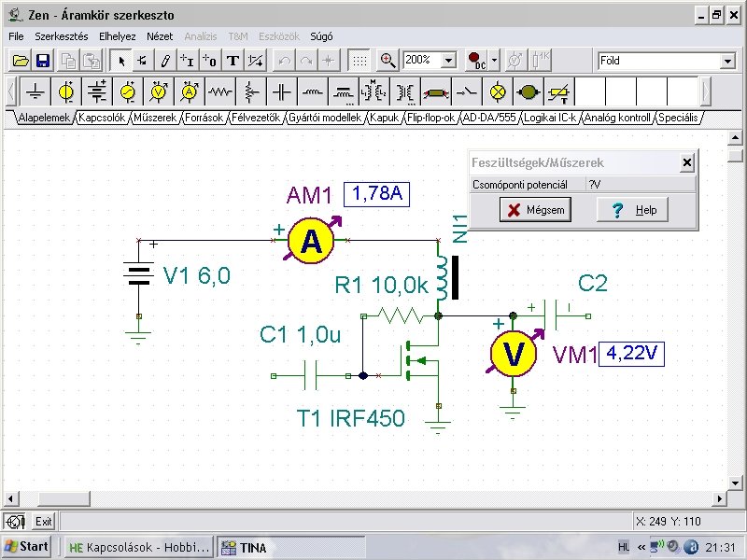Select the battery component icon
The height and width of the screenshot is (560, 747).
tap(97, 91)
